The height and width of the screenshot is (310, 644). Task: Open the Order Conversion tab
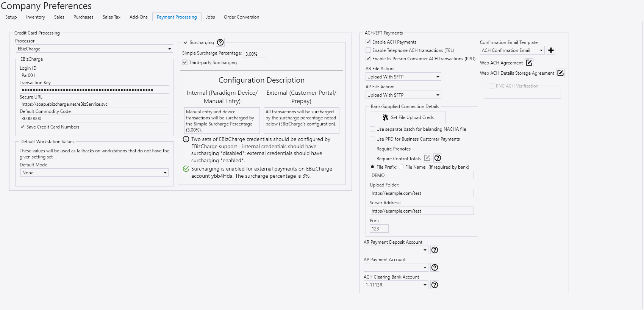(241, 17)
